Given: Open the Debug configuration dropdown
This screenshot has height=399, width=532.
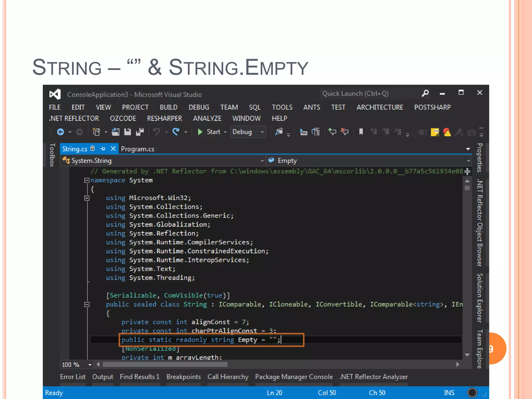Looking at the screenshot, I should [262, 132].
